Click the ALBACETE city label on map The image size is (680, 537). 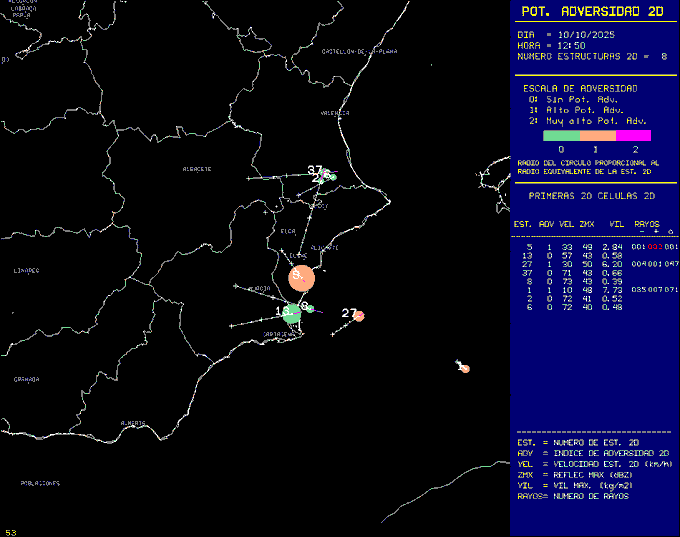point(197,169)
